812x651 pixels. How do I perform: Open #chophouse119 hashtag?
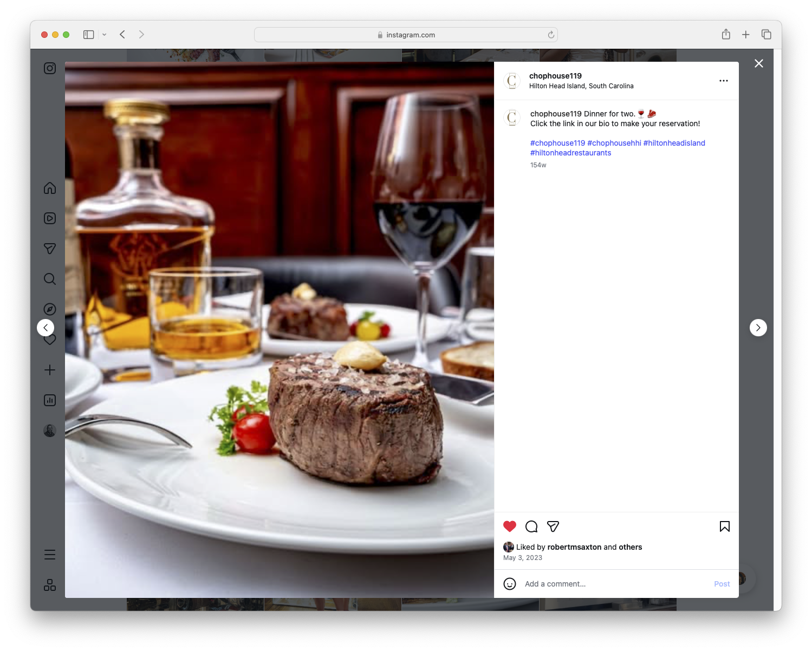557,143
